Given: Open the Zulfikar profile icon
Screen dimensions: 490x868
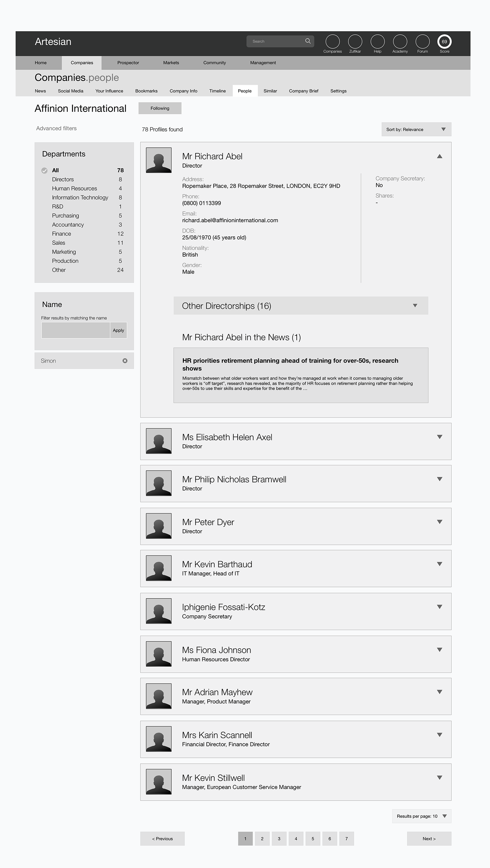Looking at the screenshot, I should [355, 42].
